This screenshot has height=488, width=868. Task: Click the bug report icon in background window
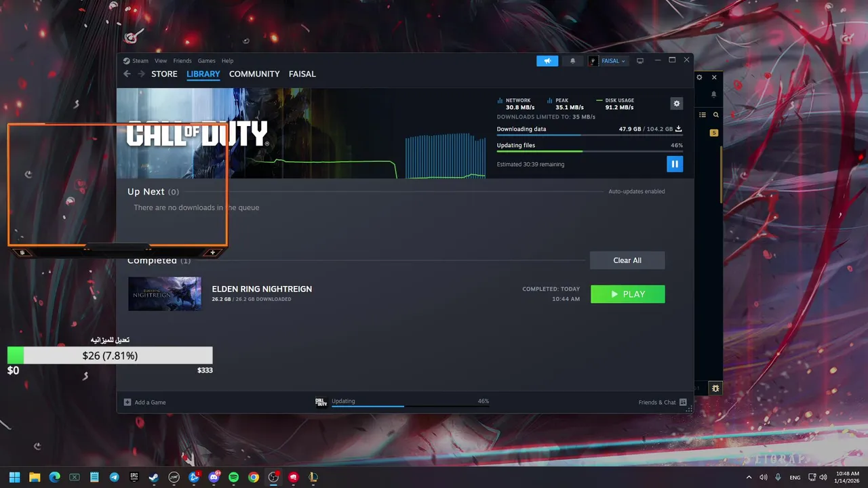pyautogui.click(x=715, y=388)
